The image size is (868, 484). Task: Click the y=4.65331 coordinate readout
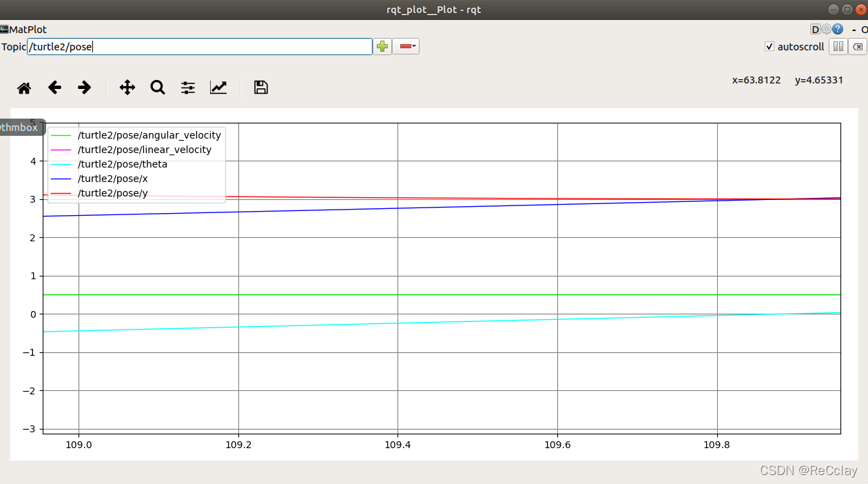[819, 80]
